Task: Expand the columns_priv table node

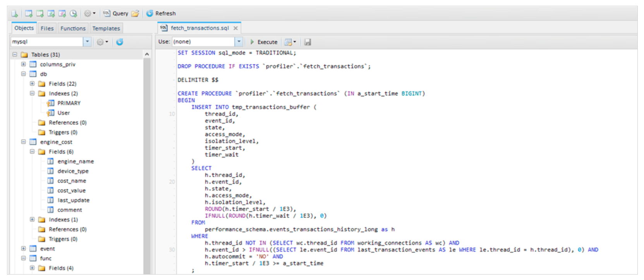Action: coord(24,64)
